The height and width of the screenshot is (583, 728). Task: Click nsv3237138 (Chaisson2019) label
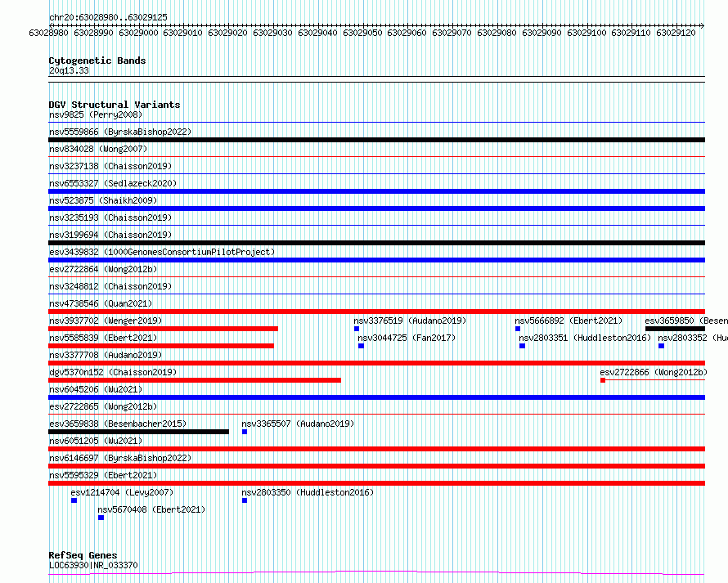pyautogui.click(x=110, y=166)
